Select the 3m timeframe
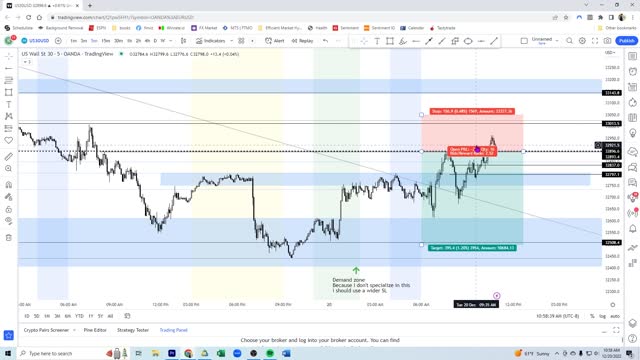The width and height of the screenshot is (640, 360). 84,41
